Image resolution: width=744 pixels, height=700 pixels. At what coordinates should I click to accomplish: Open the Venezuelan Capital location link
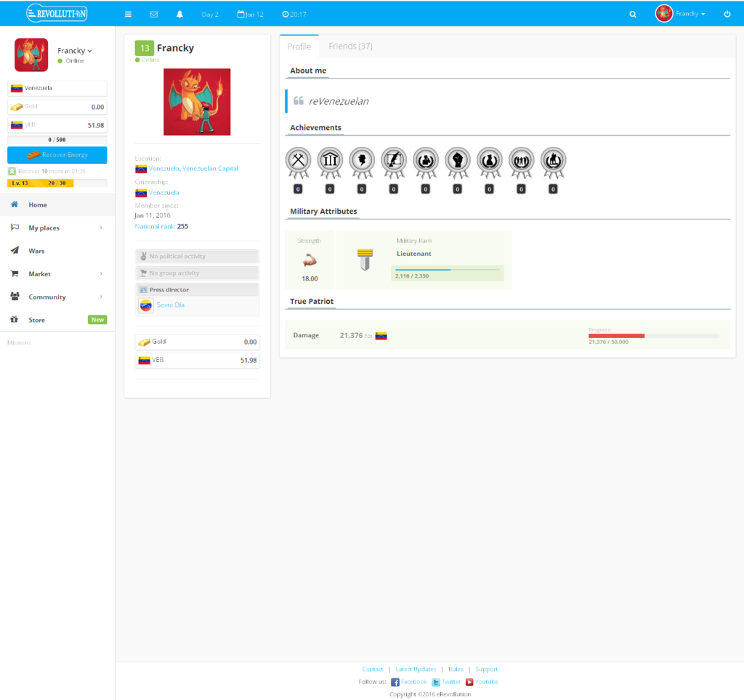click(210, 169)
